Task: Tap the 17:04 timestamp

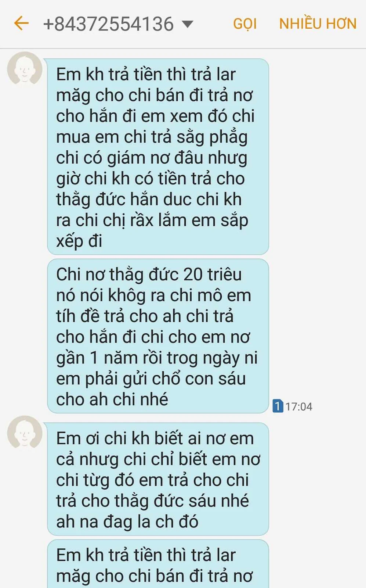Action: coord(299,406)
